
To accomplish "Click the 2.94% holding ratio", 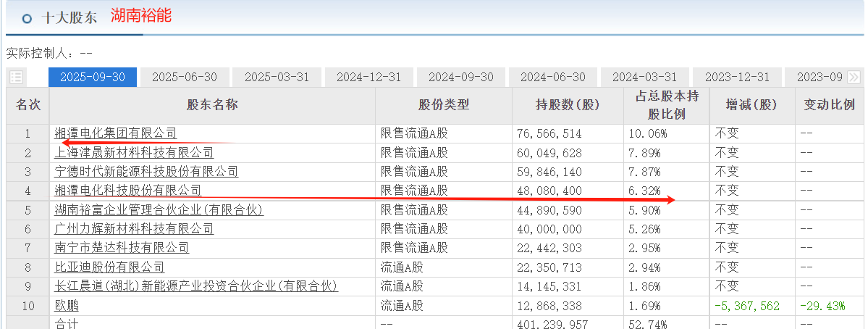I will point(645,267).
